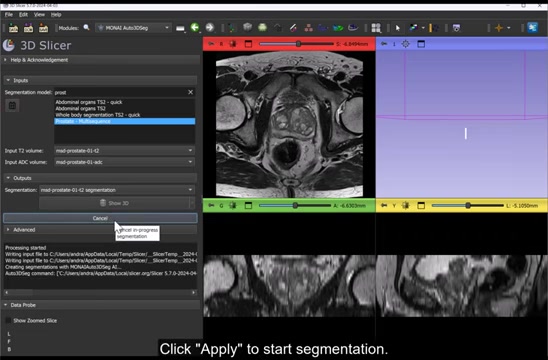Click the module finder magnifier icon
The image size is (548, 360).
tap(86, 28)
